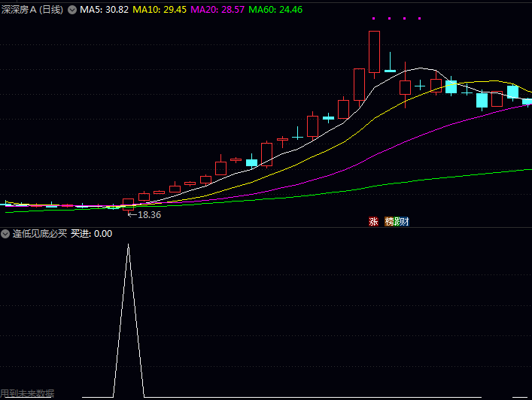Click the red 涨 marker icon
The height and width of the screenshot is (400, 532).
coord(372,221)
